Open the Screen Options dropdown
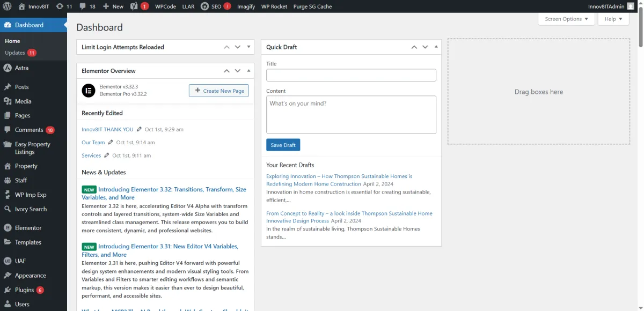Viewport: 644px width, 311px height. click(566, 19)
